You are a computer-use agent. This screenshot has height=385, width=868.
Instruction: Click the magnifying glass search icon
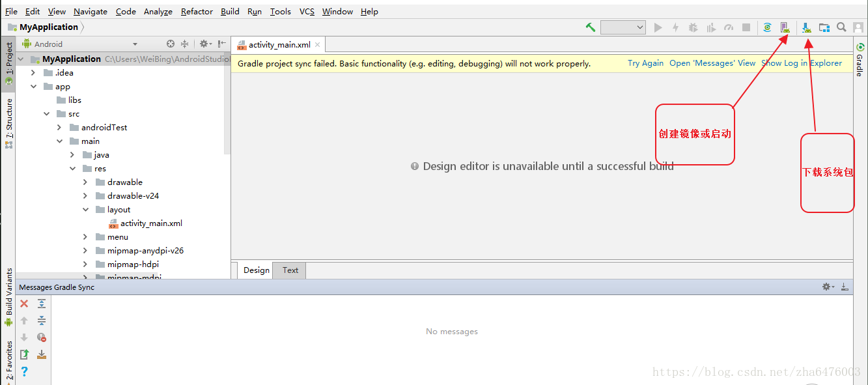pos(841,27)
